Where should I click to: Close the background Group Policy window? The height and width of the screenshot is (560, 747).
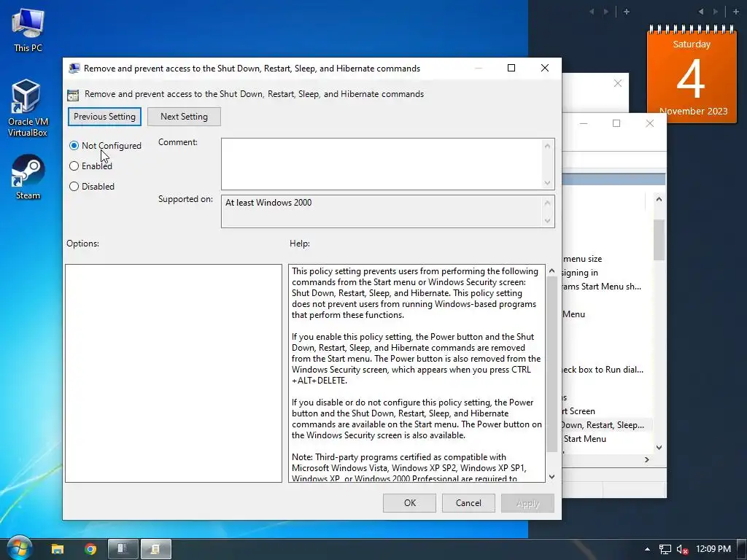[x=649, y=123]
